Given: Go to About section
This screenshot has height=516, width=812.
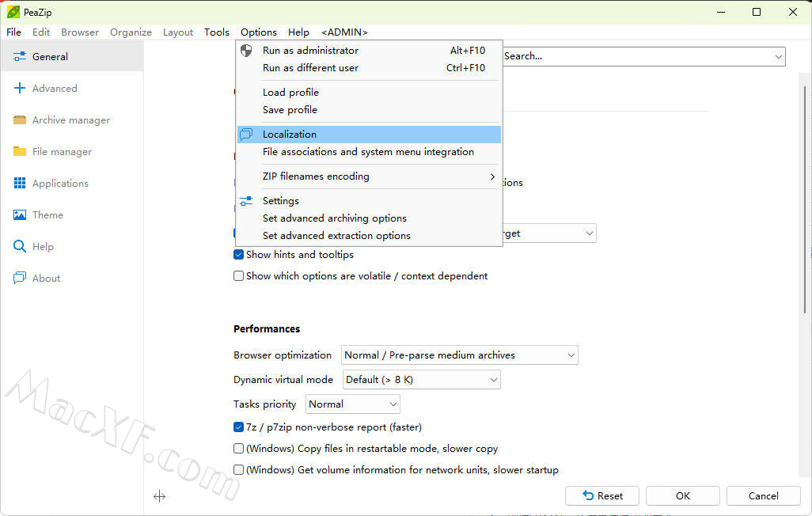Looking at the screenshot, I should [x=72, y=278].
